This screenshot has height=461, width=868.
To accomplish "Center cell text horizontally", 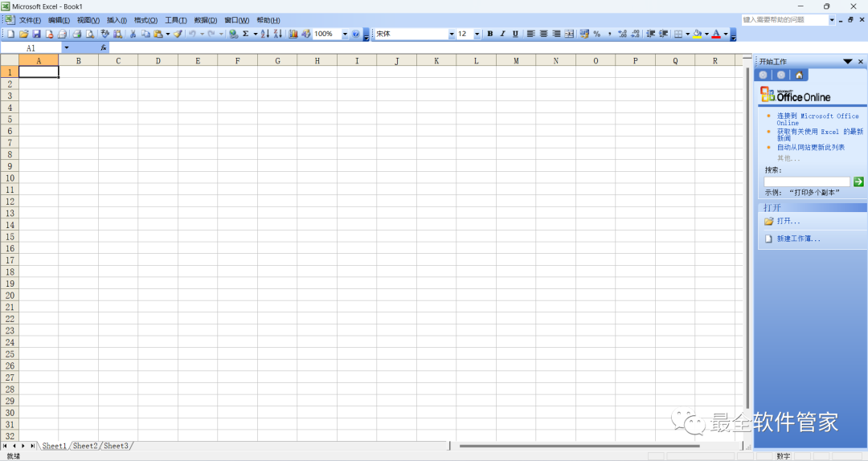I will [x=543, y=34].
